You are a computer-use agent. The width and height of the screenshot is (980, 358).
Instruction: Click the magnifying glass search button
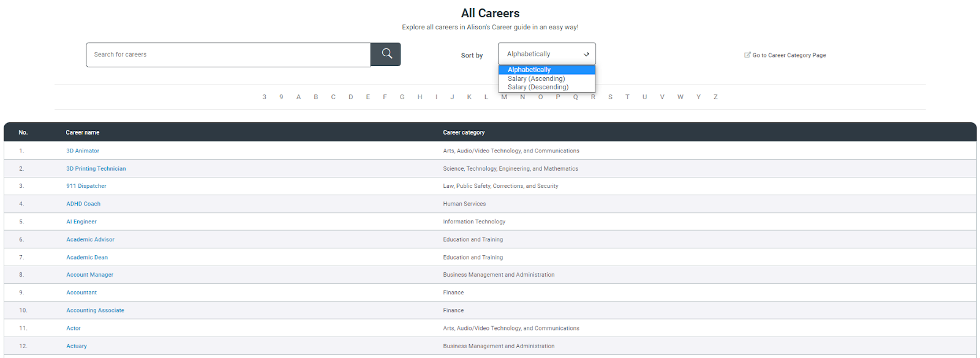point(385,54)
